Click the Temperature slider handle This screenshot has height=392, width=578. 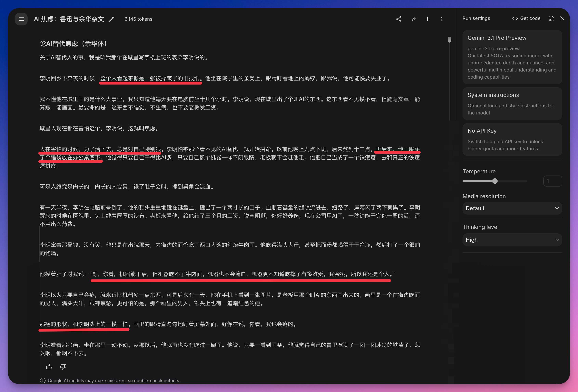tap(495, 181)
